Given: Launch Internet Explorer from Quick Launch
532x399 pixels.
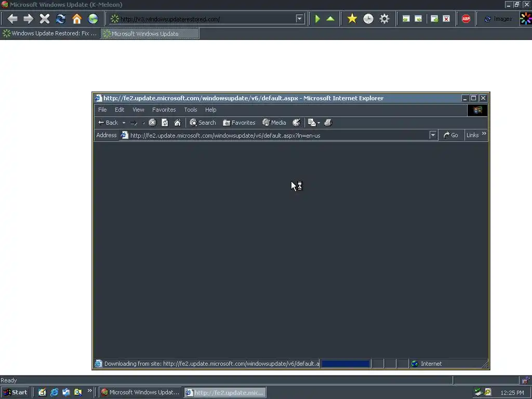Looking at the screenshot, I should point(54,392).
